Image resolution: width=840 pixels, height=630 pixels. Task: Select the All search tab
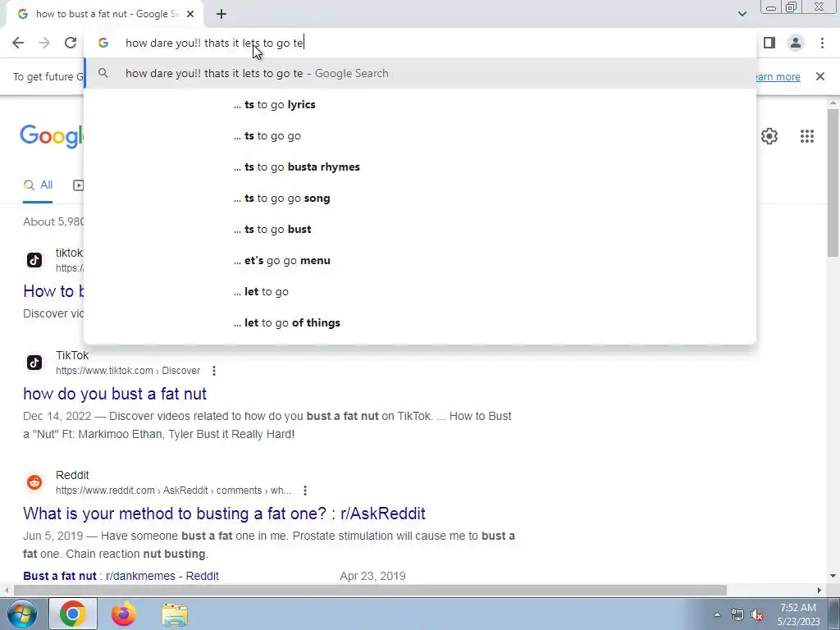38,185
